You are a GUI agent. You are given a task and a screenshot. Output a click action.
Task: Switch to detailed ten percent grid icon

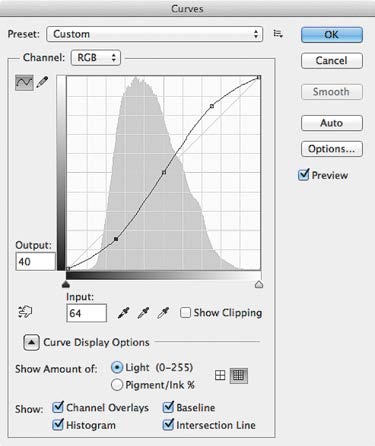239,376
